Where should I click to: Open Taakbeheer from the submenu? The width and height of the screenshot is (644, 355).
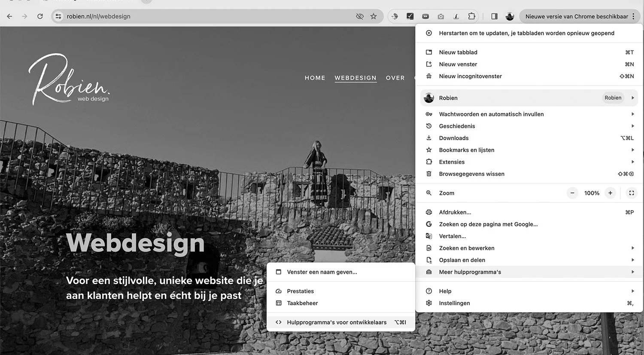pyautogui.click(x=302, y=303)
